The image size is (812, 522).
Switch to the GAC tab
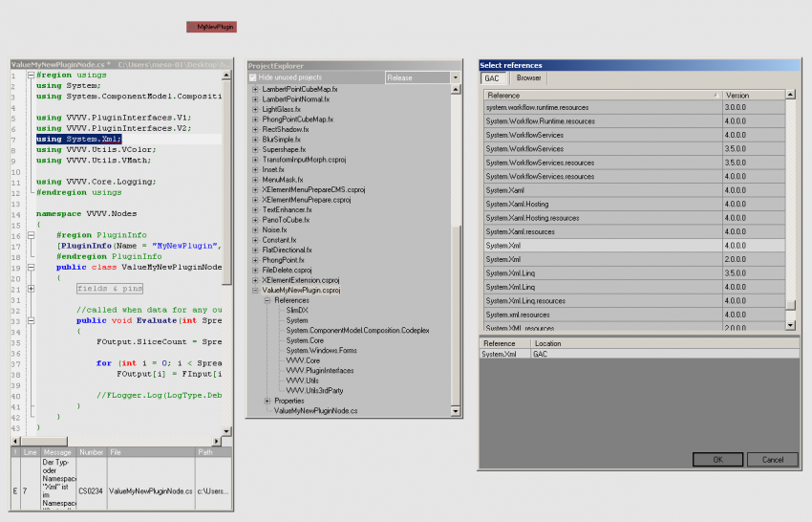[x=492, y=78]
